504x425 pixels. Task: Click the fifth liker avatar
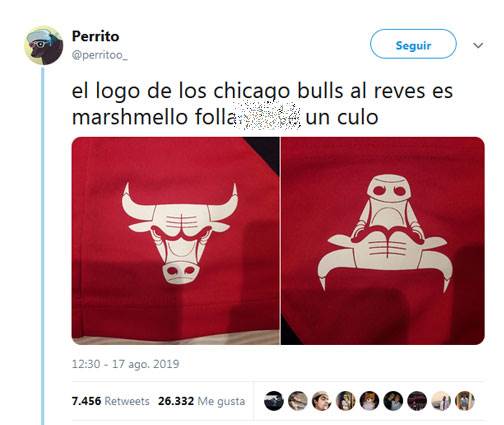pyautogui.click(x=369, y=401)
